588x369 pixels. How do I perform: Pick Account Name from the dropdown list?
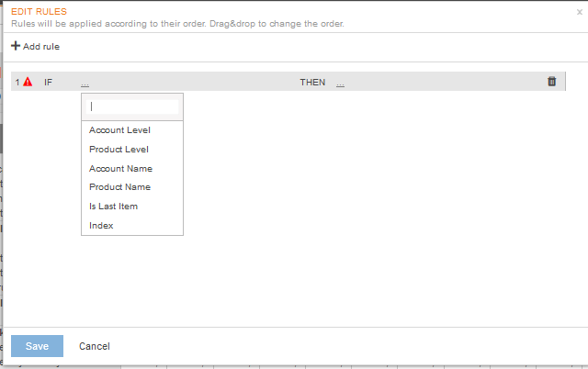click(120, 169)
